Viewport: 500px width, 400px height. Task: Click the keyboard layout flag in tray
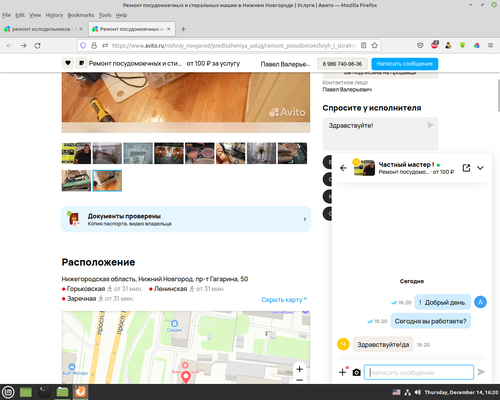pos(396,392)
